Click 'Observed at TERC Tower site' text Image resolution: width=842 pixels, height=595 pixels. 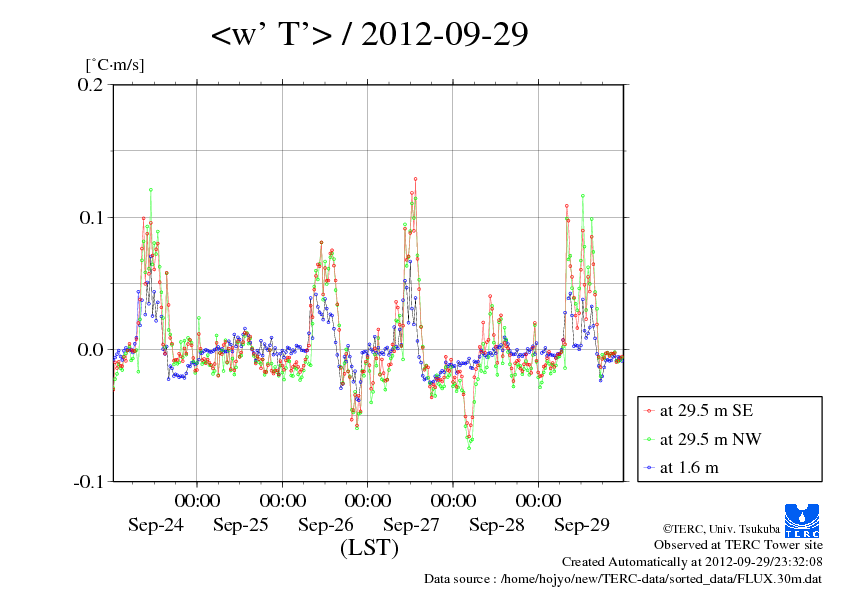[x=738, y=545]
